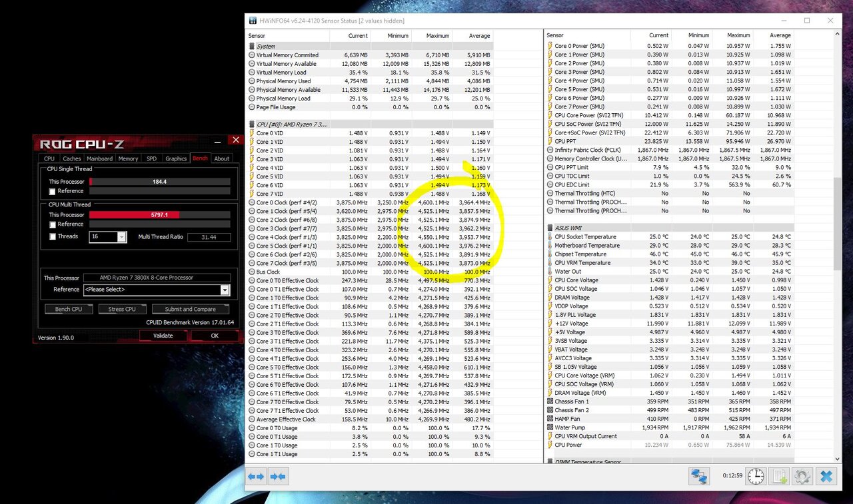Image resolution: width=853 pixels, height=504 pixels.
Task: Enable Reference checkbox under CPU Multi Thread
Action: coord(53,225)
